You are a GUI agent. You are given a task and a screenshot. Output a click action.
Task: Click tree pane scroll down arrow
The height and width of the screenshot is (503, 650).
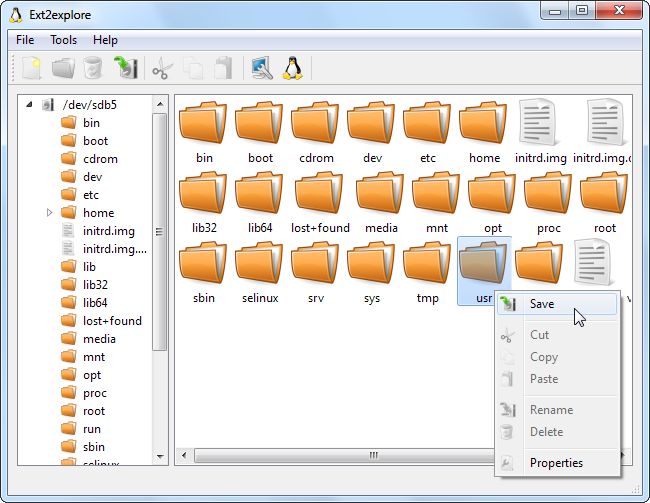(x=160, y=457)
